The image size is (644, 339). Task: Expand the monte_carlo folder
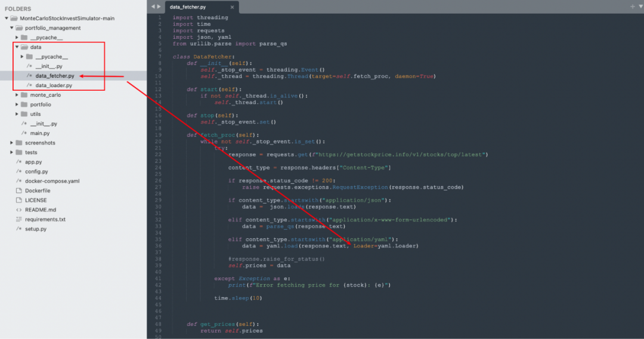tap(17, 95)
